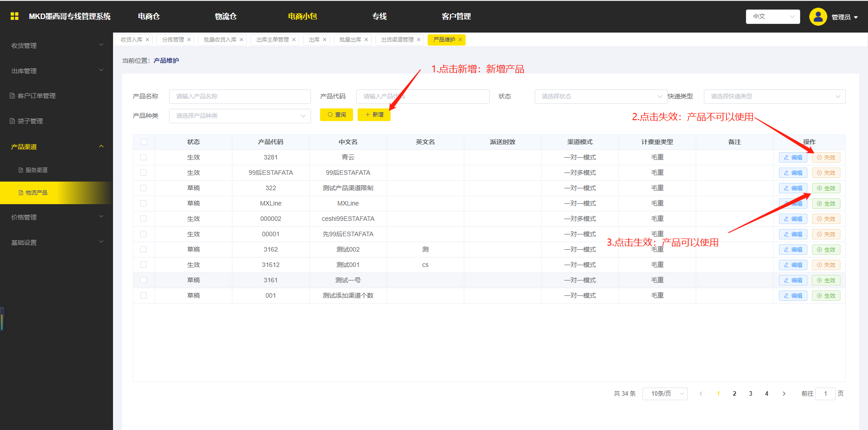
Task: Expand the 收货管理 sidebar menu
Action: click(x=57, y=46)
